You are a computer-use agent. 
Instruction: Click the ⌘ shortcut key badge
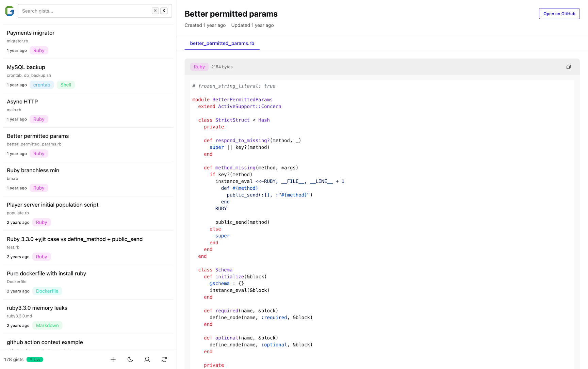[x=155, y=11]
